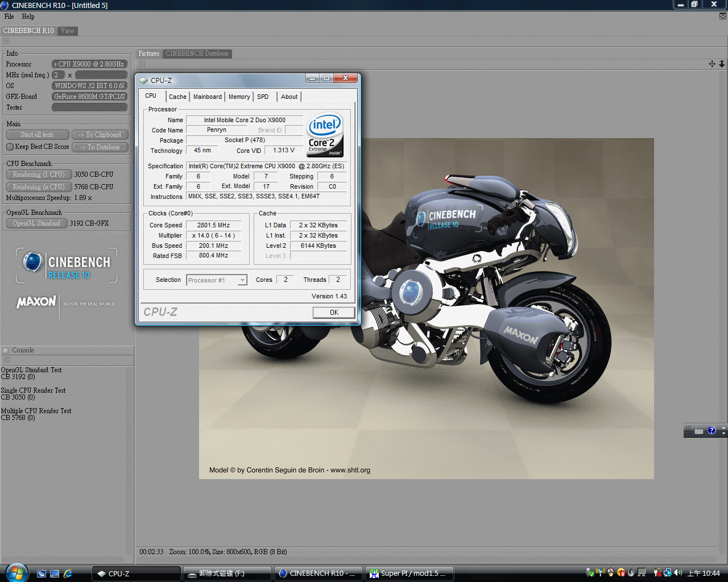Switch to CPU-Z via its taskbar button

click(x=136, y=573)
